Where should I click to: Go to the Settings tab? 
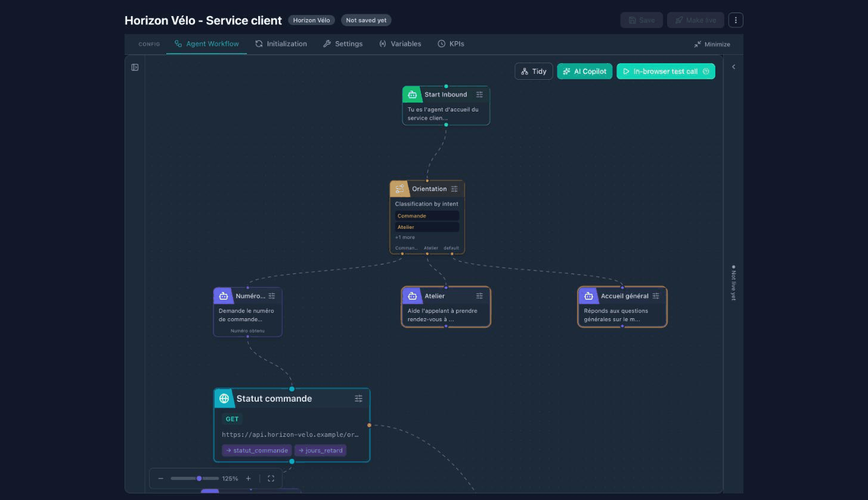pyautogui.click(x=343, y=44)
